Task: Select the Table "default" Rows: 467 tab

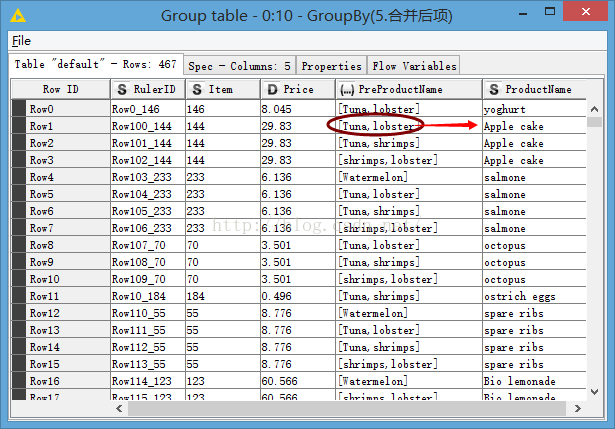Action: pos(96,64)
